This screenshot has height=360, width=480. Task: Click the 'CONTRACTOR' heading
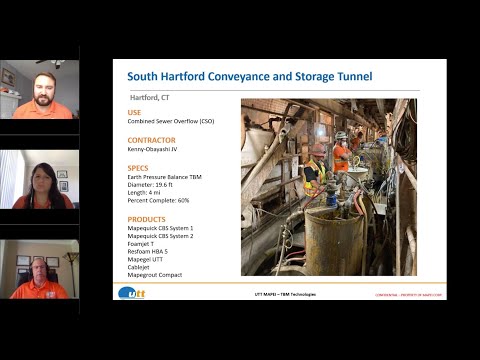(151, 140)
